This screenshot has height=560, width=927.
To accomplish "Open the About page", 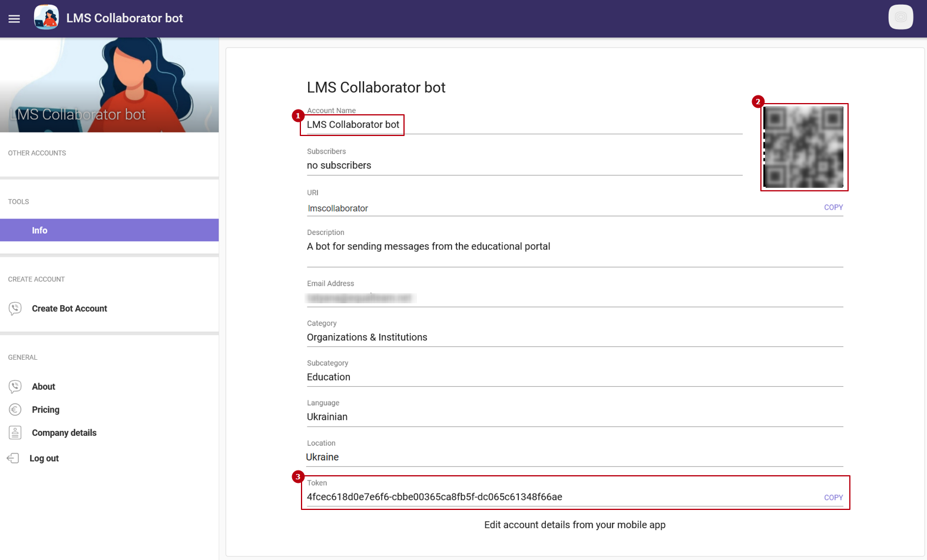I will tap(44, 387).
